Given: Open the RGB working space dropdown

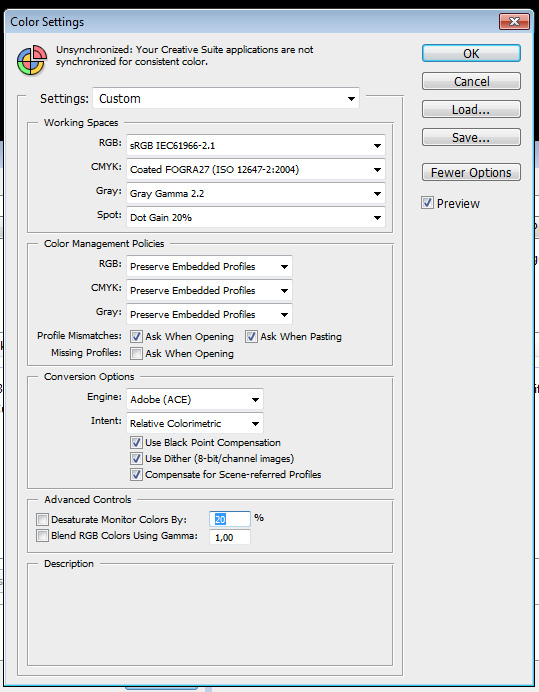Looking at the screenshot, I should click(256, 146).
